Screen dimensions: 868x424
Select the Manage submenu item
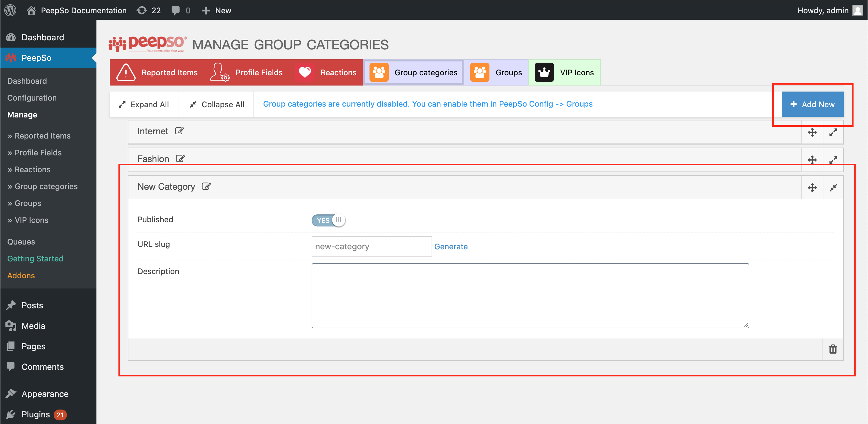(x=22, y=114)
